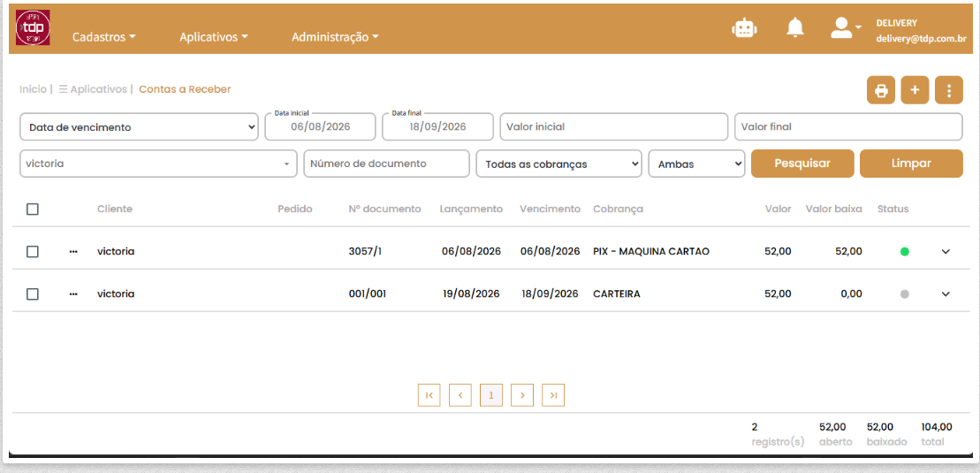Click the Vencimento column header
This screenshot has width=980, height=473.
tap(550, 209)
